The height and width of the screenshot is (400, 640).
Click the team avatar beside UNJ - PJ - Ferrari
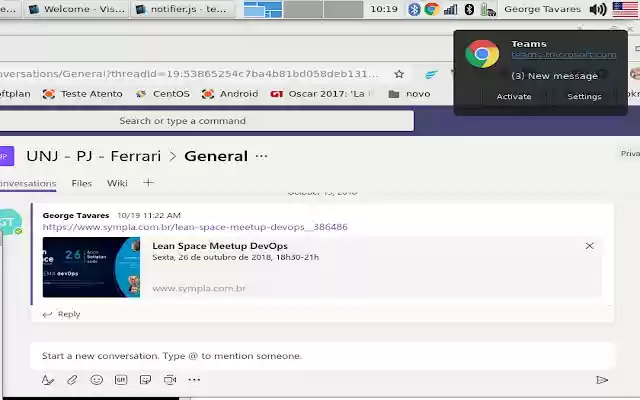pyautogui.click(x=6, y=156)
